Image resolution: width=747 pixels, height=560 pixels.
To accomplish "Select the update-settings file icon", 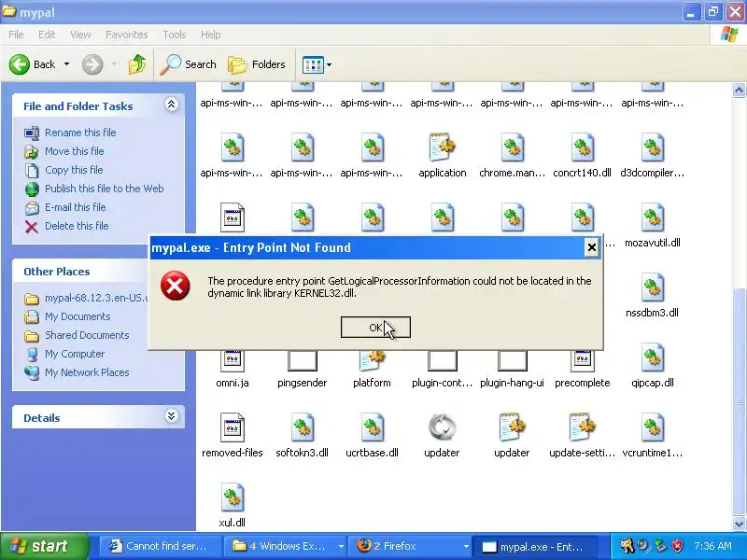I will (582, 427).
